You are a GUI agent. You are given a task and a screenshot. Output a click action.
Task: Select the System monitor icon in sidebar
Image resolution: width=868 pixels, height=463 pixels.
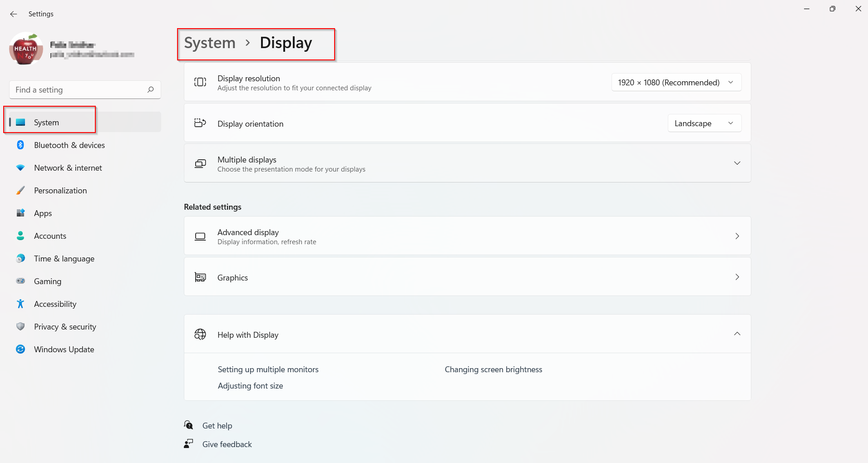tap(20, 122)
